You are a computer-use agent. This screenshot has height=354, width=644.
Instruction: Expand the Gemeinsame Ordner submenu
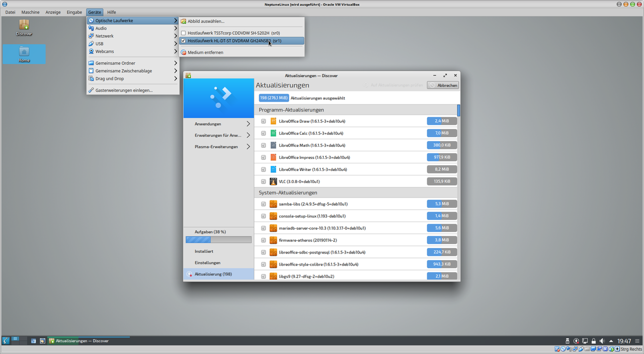[133, 63]
